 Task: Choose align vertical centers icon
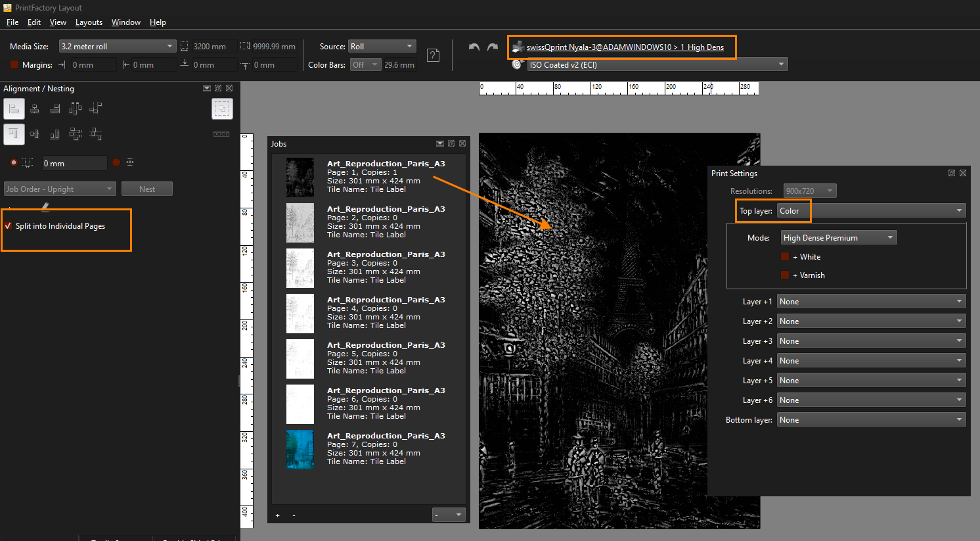tap(35, 134)
